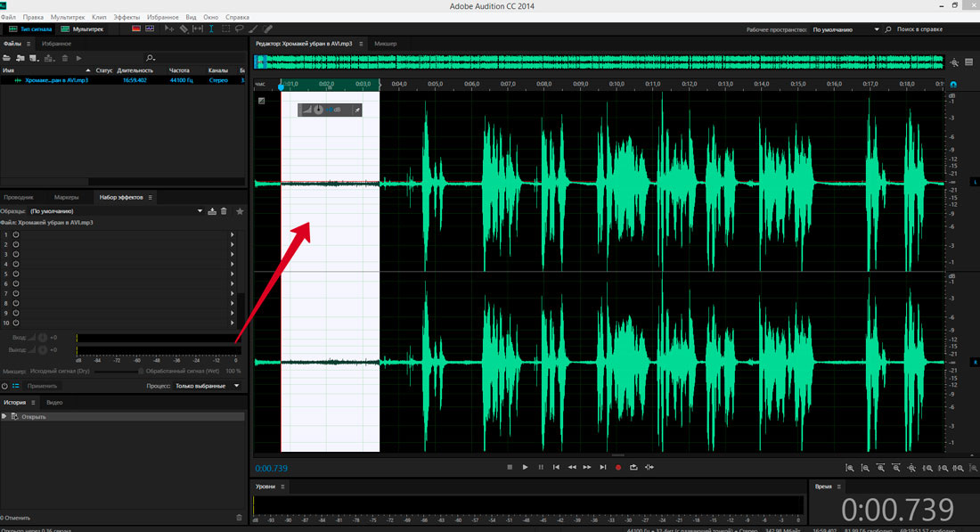Select the Razor tool

[x=184, y=29]
